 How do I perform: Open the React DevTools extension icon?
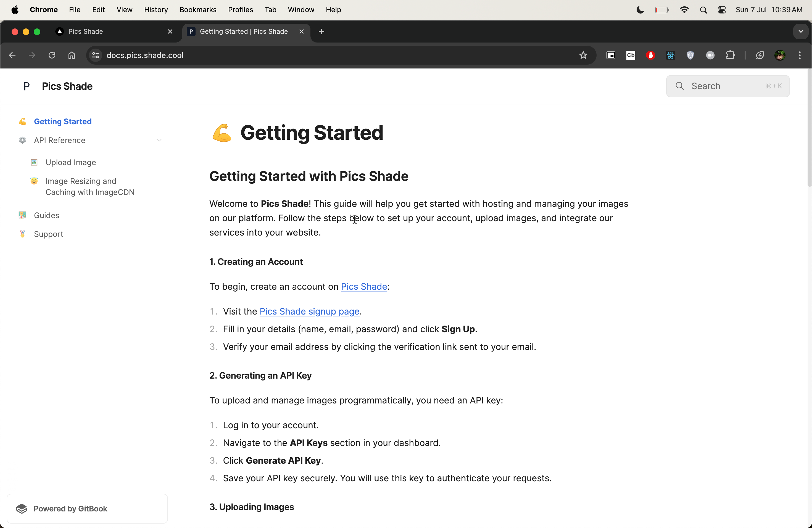coord(670,55)
